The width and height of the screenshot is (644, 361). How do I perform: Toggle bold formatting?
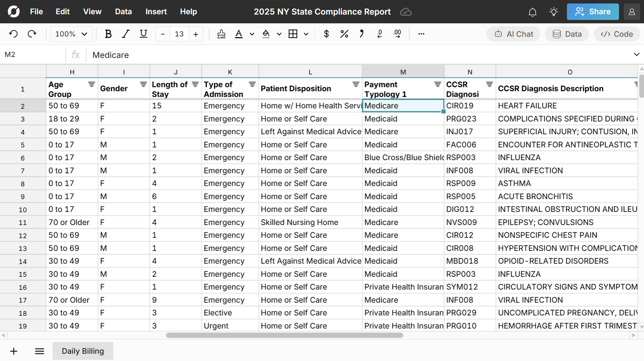click(x=108, y=34)
